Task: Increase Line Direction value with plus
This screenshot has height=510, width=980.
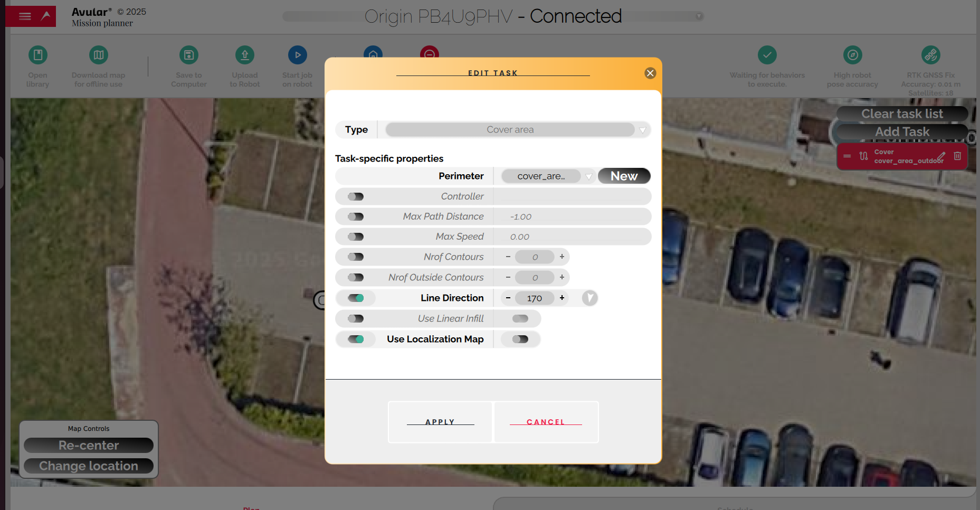Action: point(562,298)
